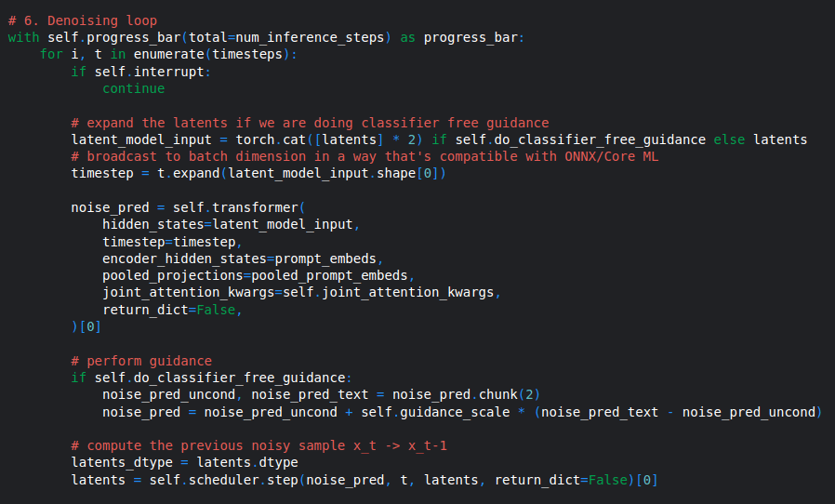Click the 'else' keyword before latents
The width and height of the screenshot is (835, 504).
point(729,140)
